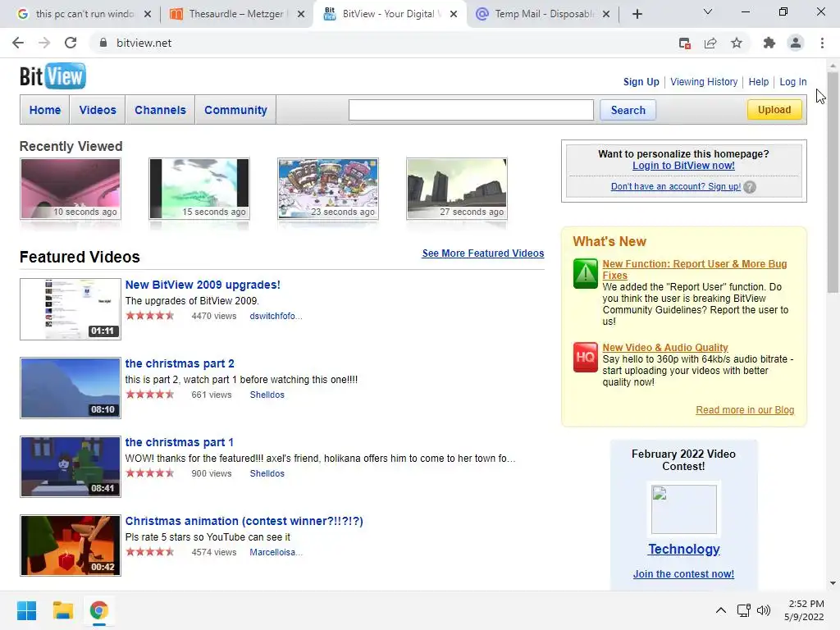Open Chrome extensions puzzle icon
Viewport: 840px width, 630px height.
(769, 43)
